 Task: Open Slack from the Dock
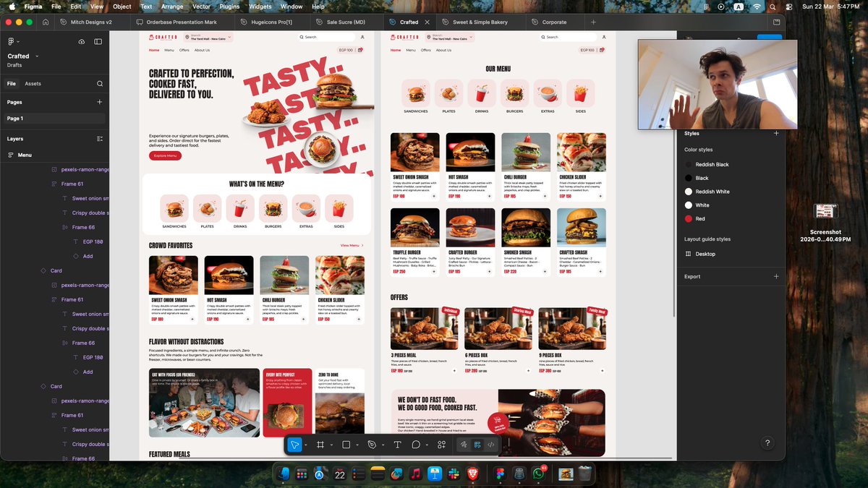[454, 474]
